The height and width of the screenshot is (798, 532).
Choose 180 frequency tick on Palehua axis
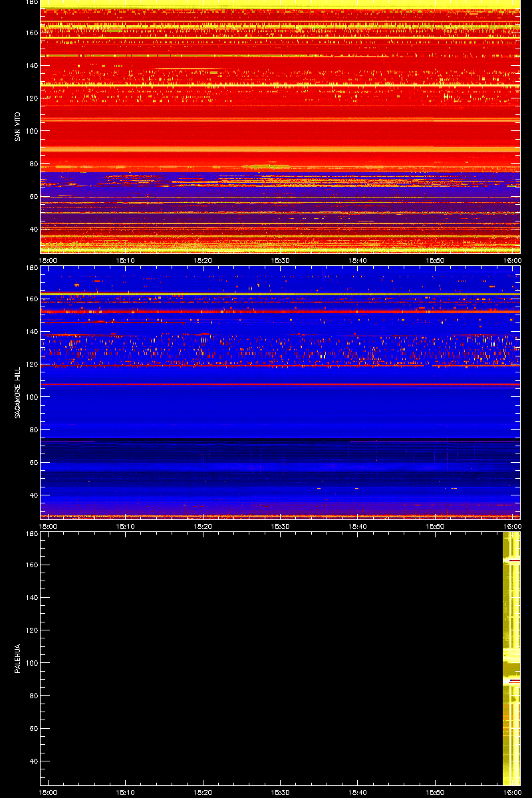(31, 534)
